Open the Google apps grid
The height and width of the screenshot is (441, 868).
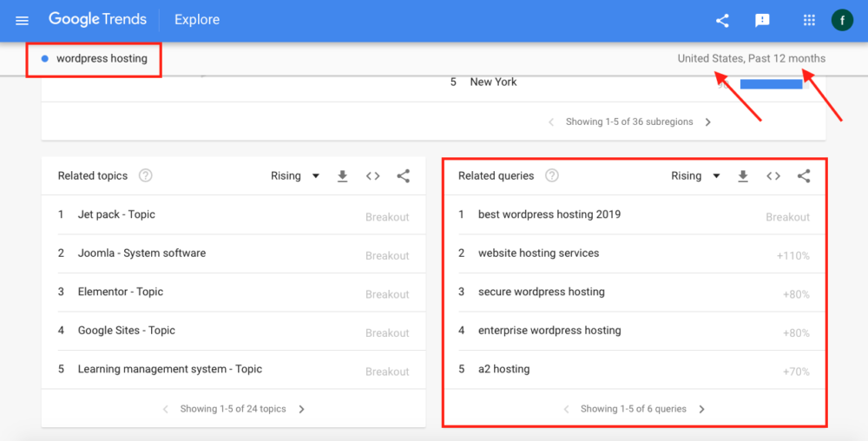click(809, 20)
